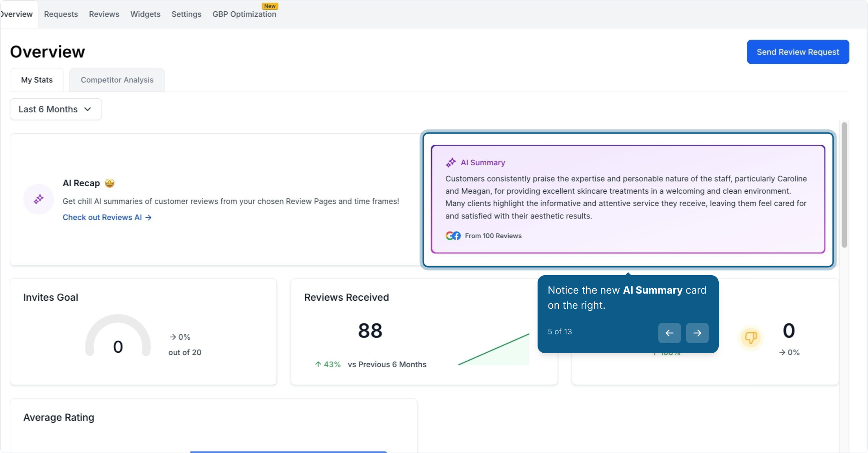Click the '5 of 13' step counter
The image size is (868, 453).
(x=560, y=331)
